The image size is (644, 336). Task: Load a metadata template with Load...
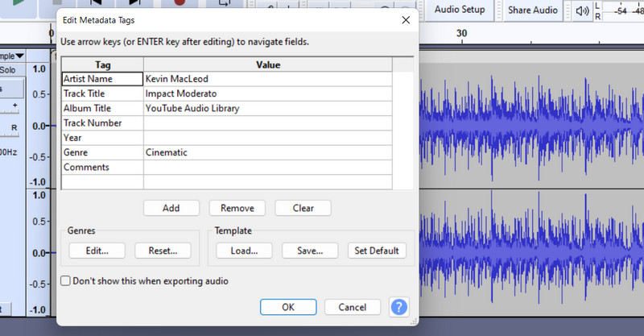[x=244, y=251]
